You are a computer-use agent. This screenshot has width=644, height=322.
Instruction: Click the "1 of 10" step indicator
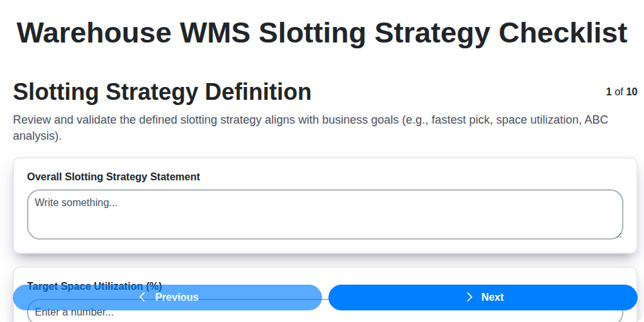[x=621, y=91]
